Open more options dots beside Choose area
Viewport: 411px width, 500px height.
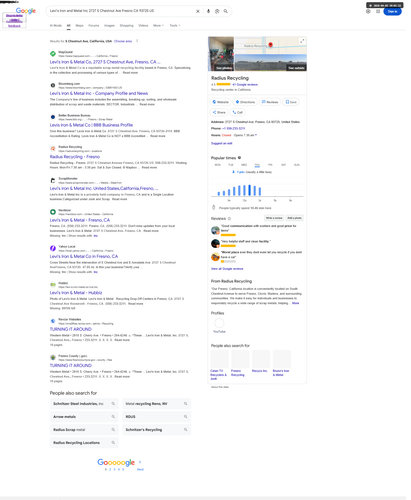pos(137,41)
